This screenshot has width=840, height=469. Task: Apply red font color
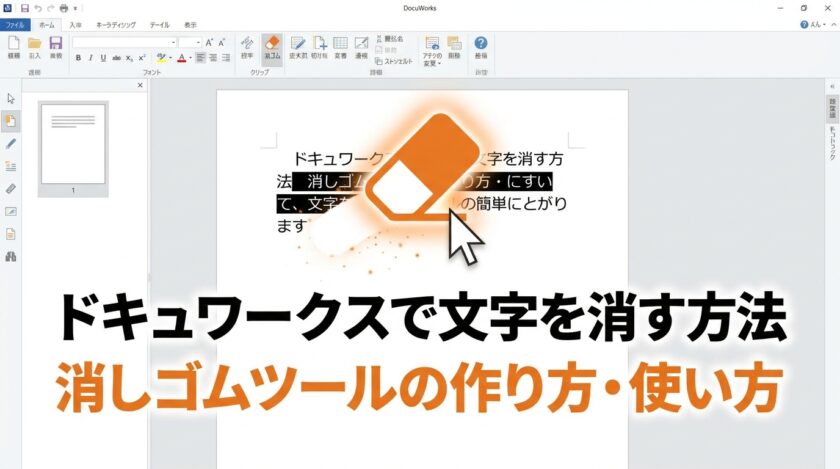tap(182, 58)
